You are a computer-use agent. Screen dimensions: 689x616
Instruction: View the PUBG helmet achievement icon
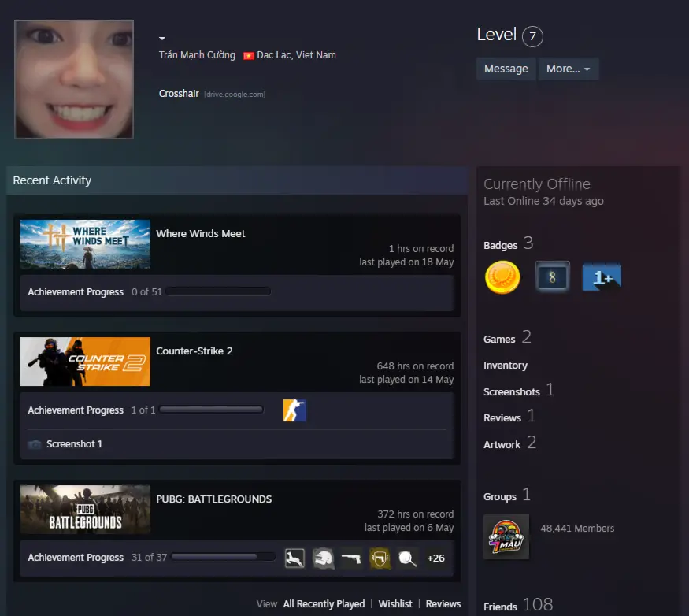click(x=323, y=558)
